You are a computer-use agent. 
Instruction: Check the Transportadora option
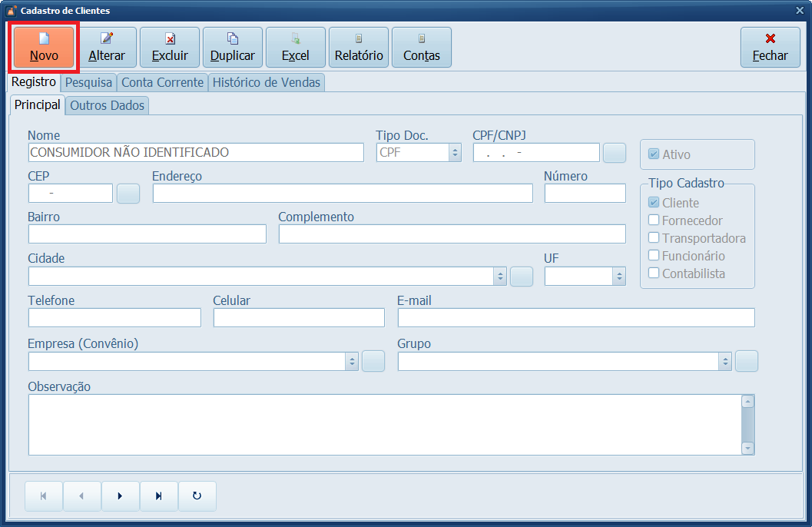654,238
